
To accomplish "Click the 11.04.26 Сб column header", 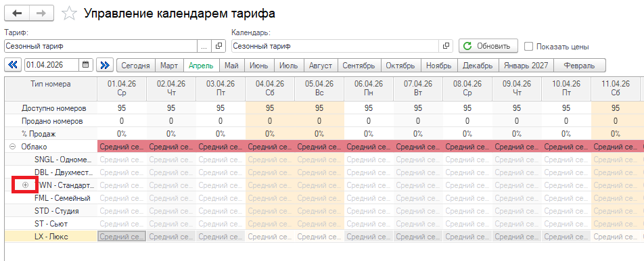I will click(x=616, y=89).
